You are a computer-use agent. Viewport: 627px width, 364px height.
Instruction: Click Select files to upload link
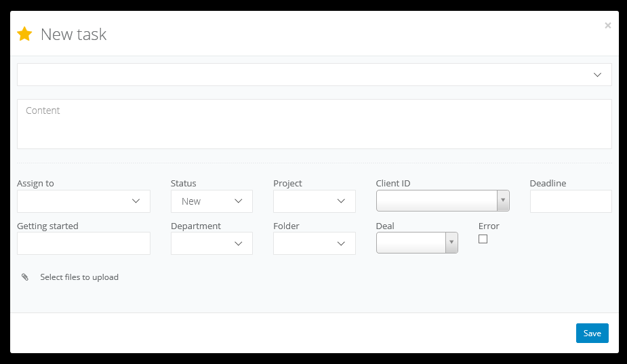point(79,277)
